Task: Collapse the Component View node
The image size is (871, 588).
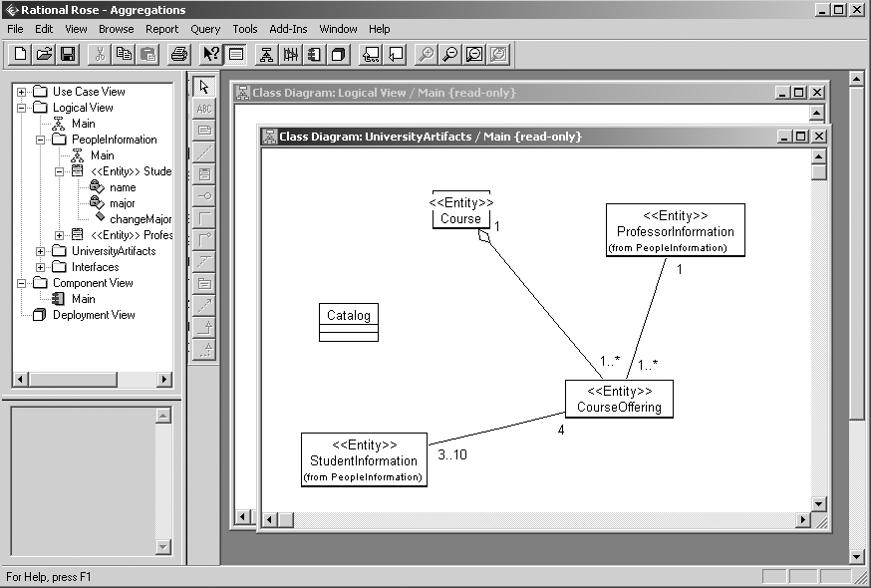Action: pos(21,283)
